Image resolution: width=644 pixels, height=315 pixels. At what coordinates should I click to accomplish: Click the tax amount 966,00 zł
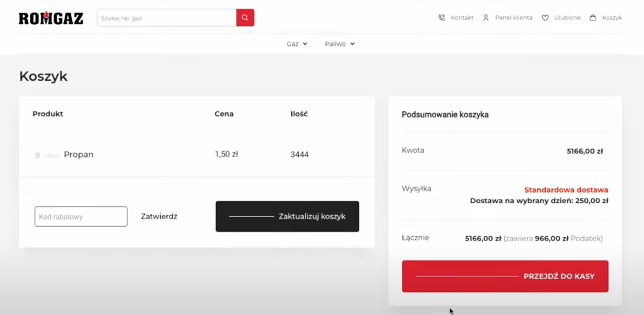click(x=551, y=238)
